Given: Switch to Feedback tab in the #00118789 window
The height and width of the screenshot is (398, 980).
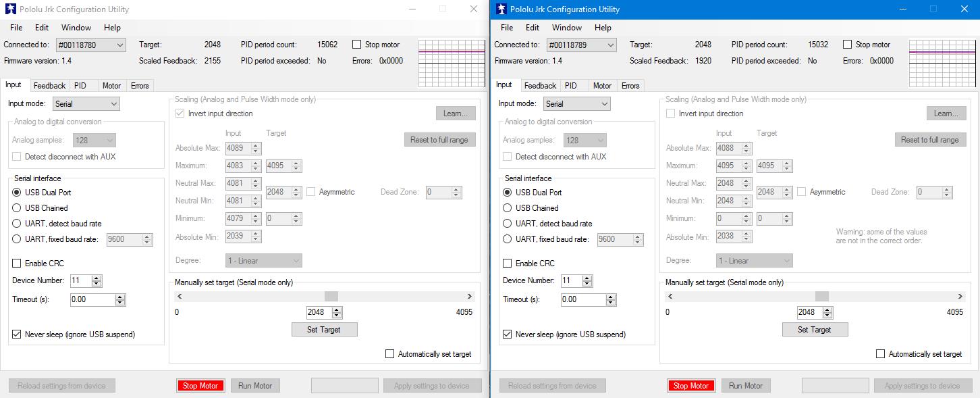Looking at the screenshot, I should [x=540, y=86].
